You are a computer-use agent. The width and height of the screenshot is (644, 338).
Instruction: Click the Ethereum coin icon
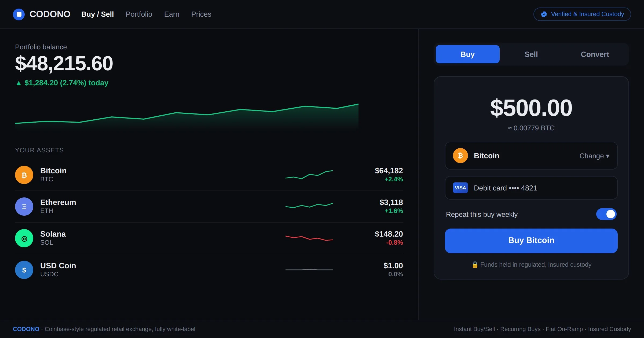pos(24,207)
